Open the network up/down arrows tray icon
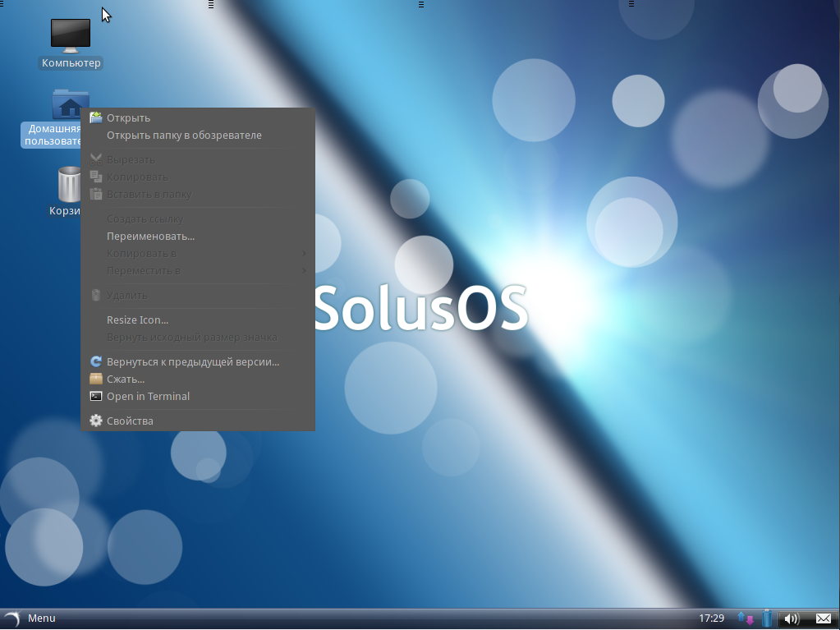 (x=746, y=619)
